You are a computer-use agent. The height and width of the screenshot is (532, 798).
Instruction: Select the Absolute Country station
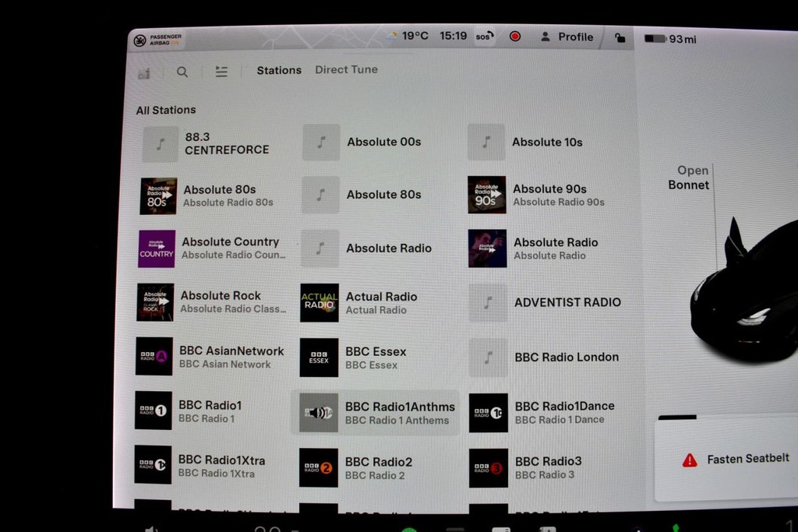tap(211, 248)
